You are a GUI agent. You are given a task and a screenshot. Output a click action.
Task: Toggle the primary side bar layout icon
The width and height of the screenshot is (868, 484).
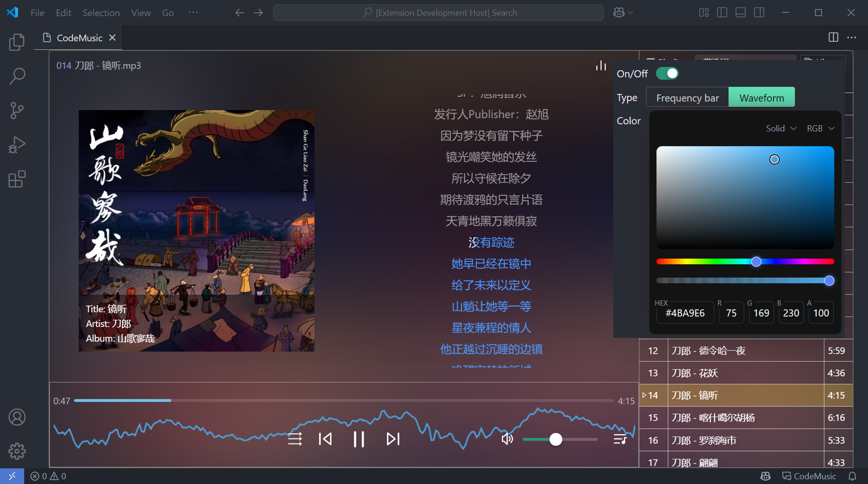[x=722, y=13]
